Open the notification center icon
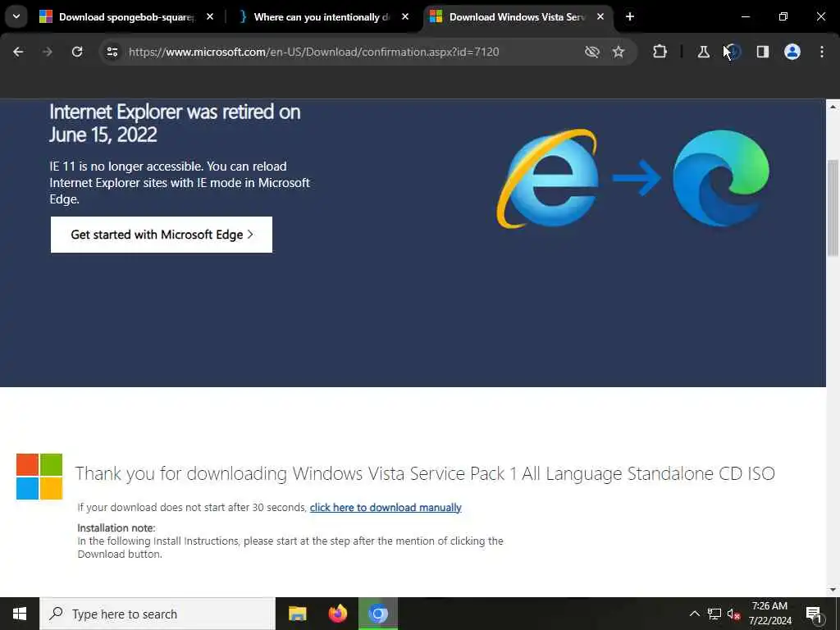840x630 pixels. (x=814, y=614)
